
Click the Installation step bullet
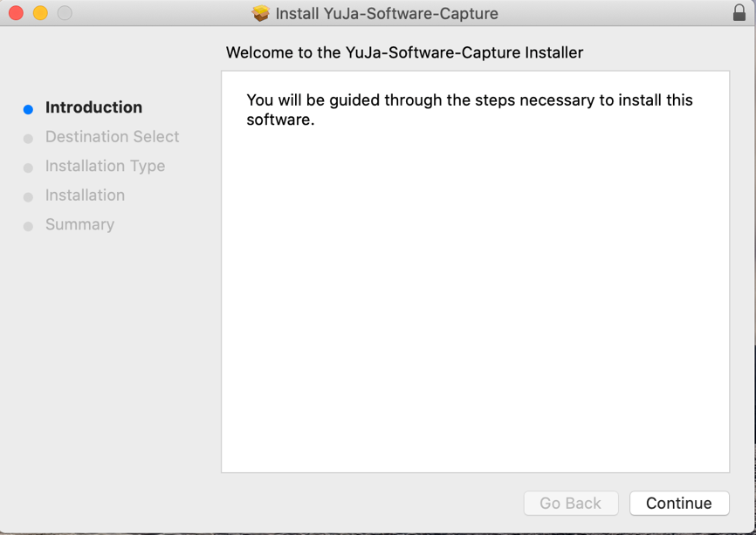28,197
